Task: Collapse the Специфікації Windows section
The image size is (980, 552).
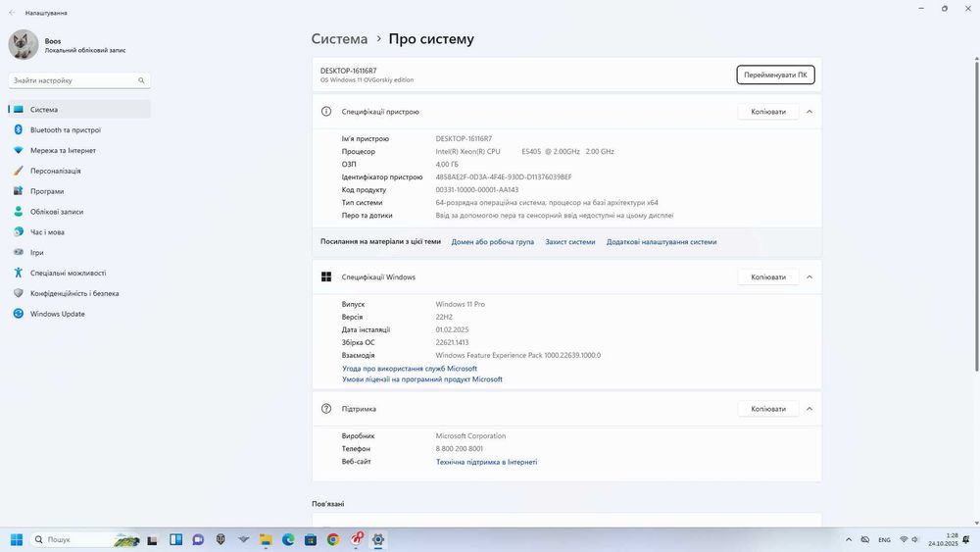Action: pyautogui.click(x=809, y=276)
